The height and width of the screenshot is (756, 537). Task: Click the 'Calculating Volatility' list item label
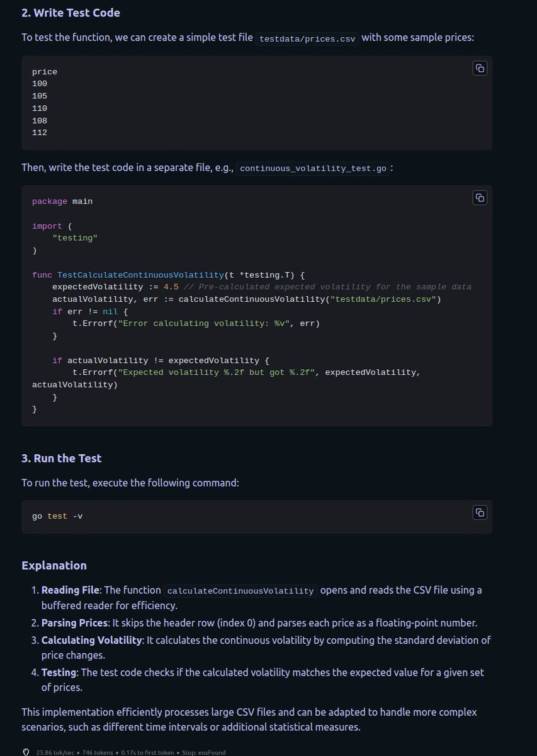[x=92, y=640]
